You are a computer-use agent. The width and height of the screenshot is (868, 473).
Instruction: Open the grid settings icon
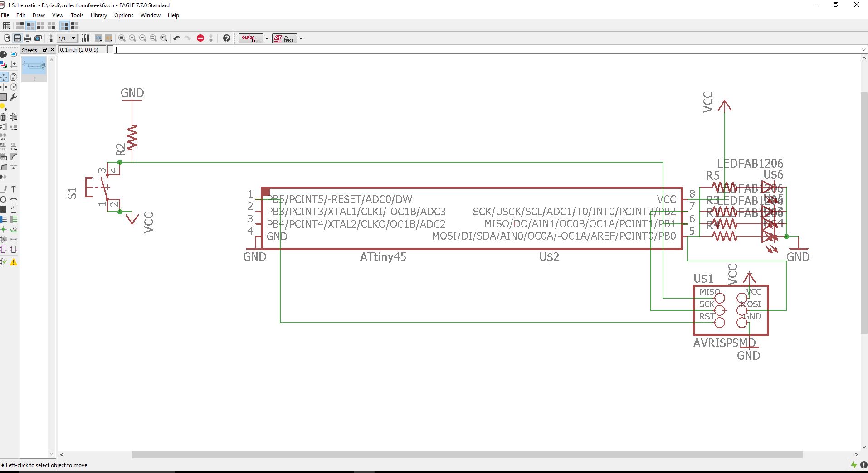[x=7, y=26]
